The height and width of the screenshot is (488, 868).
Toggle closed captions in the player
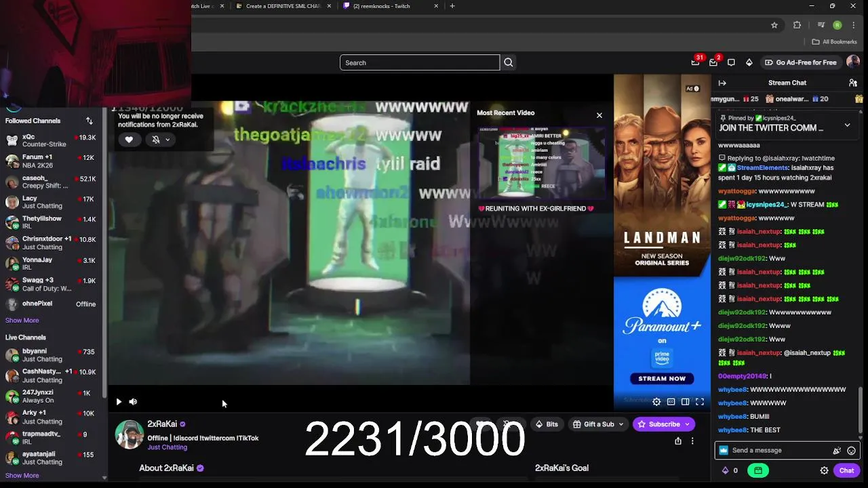671,402
